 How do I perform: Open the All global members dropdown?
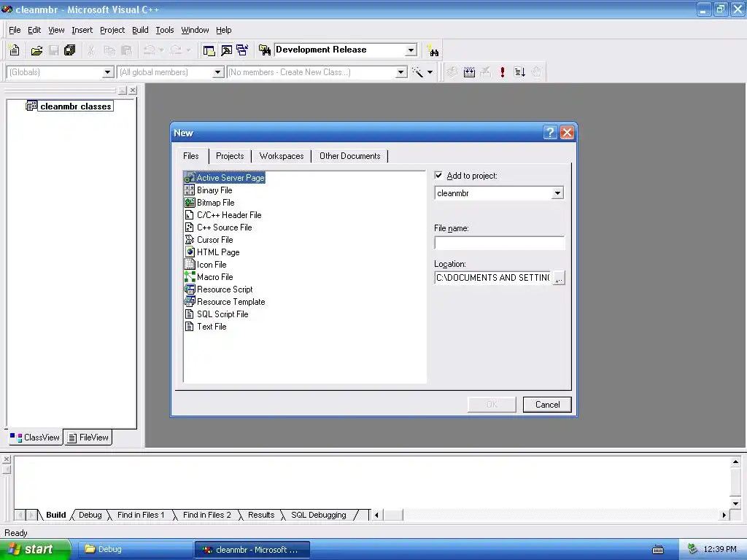(x=217, y=72)
